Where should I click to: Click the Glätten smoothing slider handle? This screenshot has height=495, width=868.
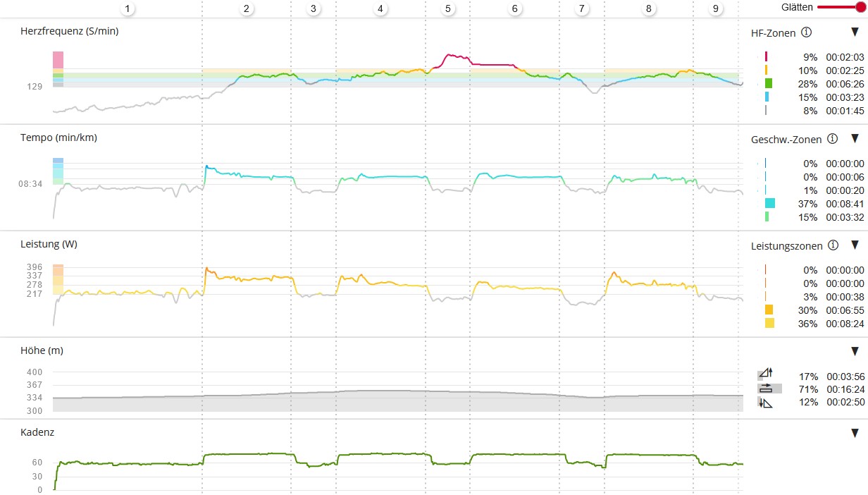(860, 7)
